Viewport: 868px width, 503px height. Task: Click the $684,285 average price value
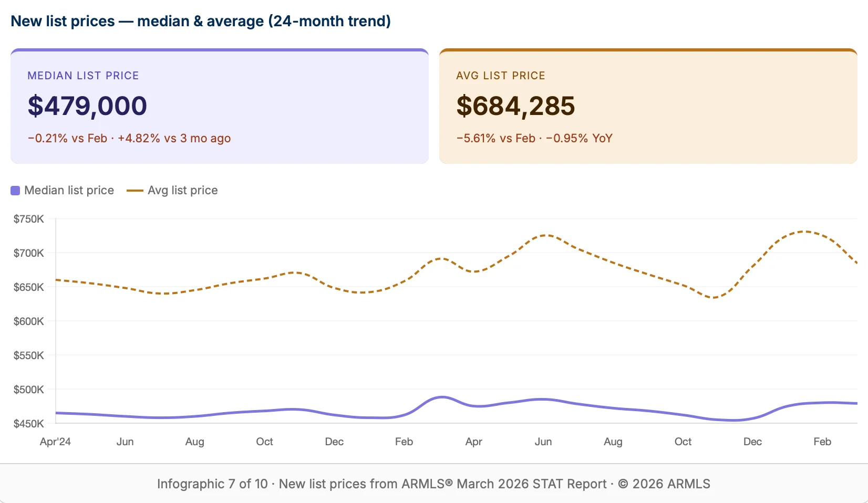(x=515, y=106)
